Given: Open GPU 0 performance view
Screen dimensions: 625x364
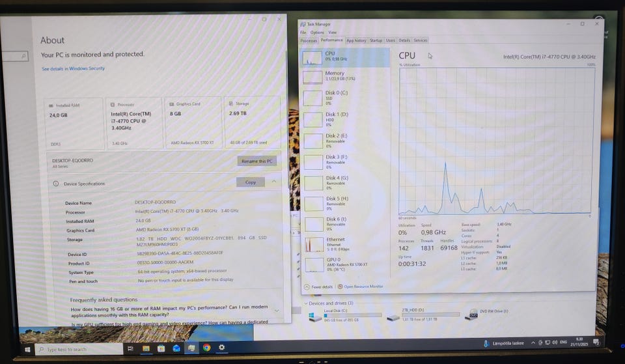Looking at the screenshot, I should 345,264.
